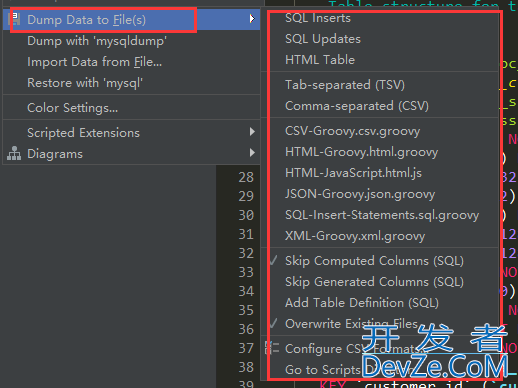The width and height of the screenshot is (518, 388).
Task: Click the Diagrams hierarchy icon
Action: [x=14, y=153]
